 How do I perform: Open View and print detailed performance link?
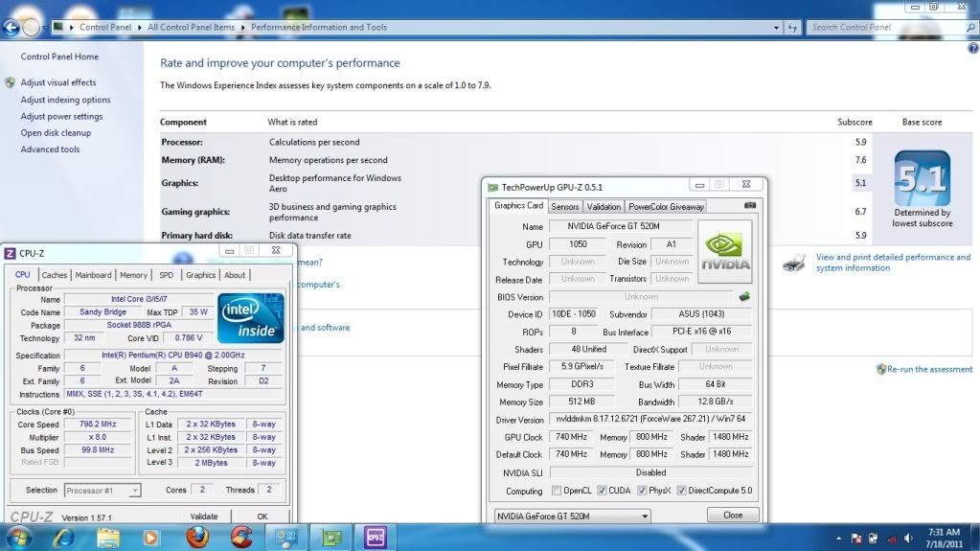coord(893,263)
